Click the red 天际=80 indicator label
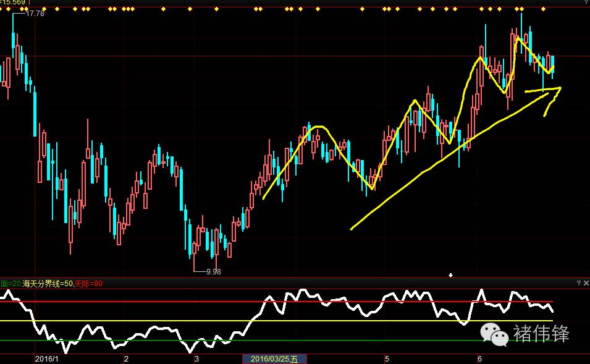The image size is (590, 364). (88, 284)
